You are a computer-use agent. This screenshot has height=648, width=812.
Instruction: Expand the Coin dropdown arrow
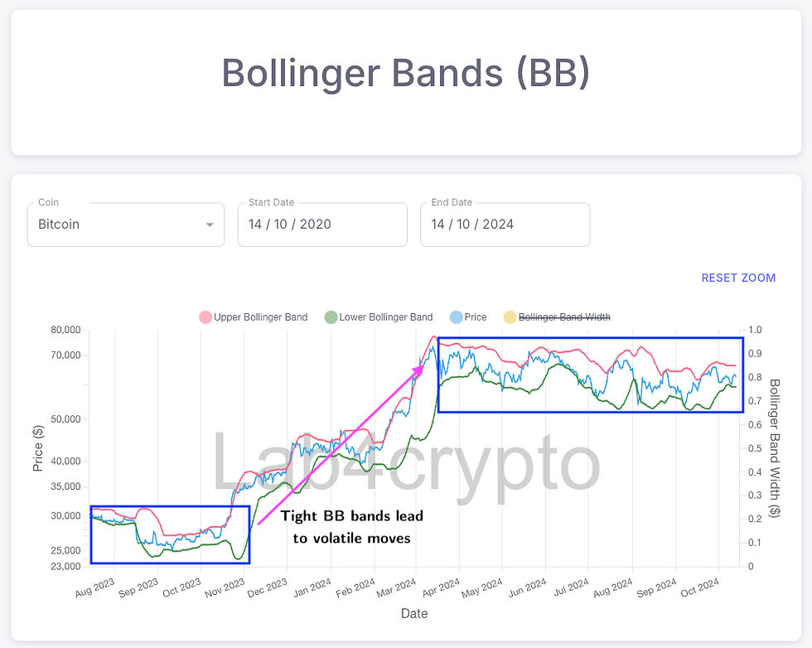point(210,225)
